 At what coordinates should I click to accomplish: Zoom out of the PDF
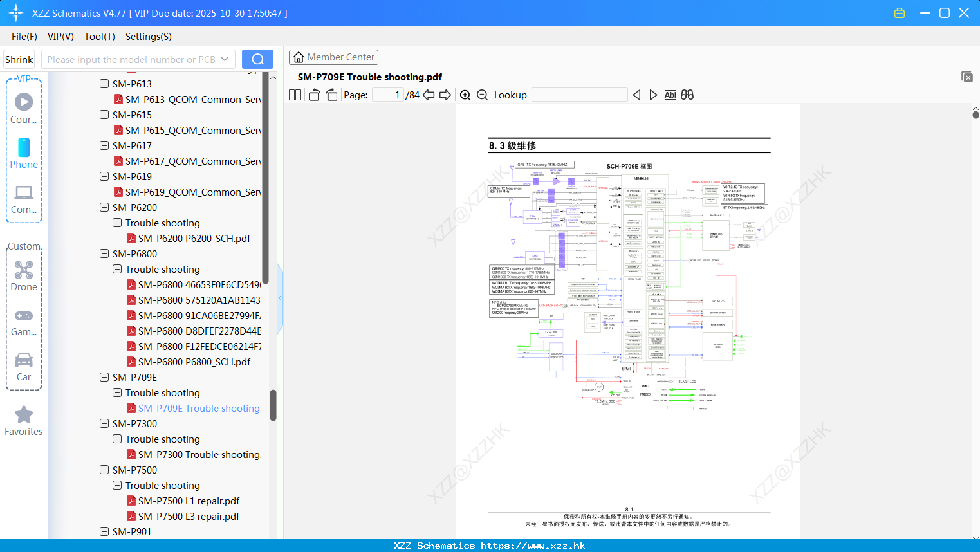coord(482,95)
